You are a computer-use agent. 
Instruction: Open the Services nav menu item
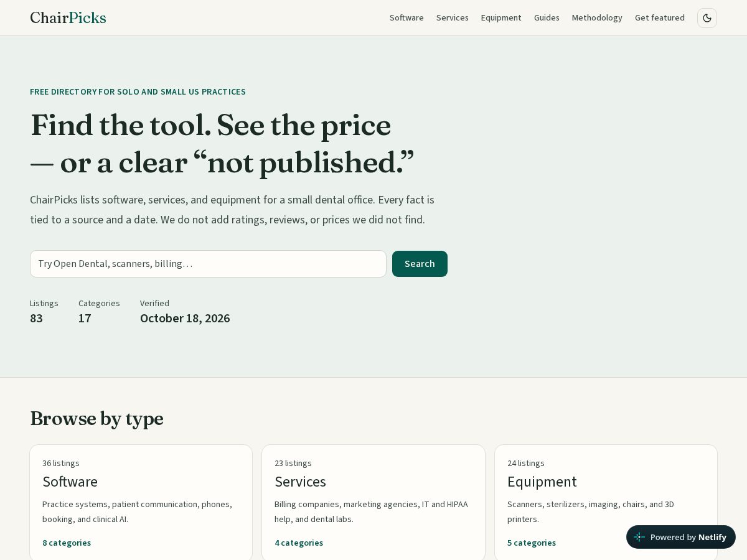tap(453, 17)
